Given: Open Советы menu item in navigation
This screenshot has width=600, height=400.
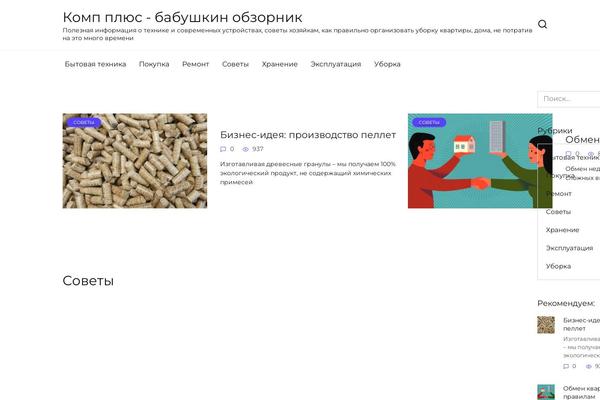Looking at the screenshot, I should pyautogui.click(x=235, y=64).
